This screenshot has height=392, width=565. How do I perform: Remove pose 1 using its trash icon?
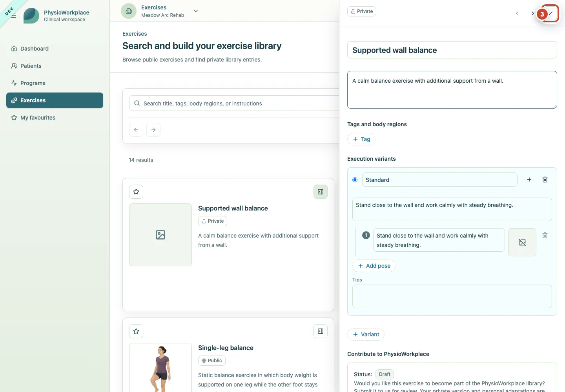tap(545, 235)
